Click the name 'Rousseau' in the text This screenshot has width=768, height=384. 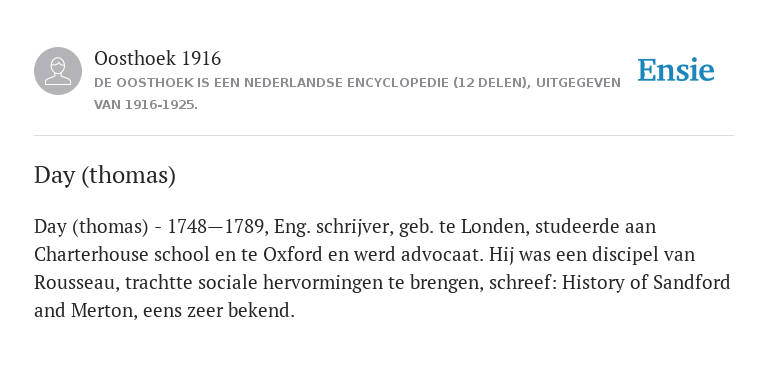point(76,283)
